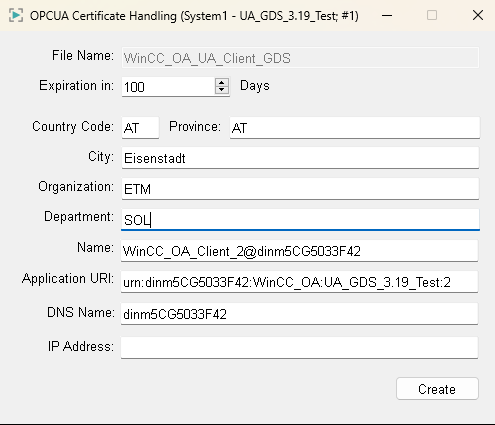Click the Name field WinCC_OA_Client_2

tap(299, 251)
